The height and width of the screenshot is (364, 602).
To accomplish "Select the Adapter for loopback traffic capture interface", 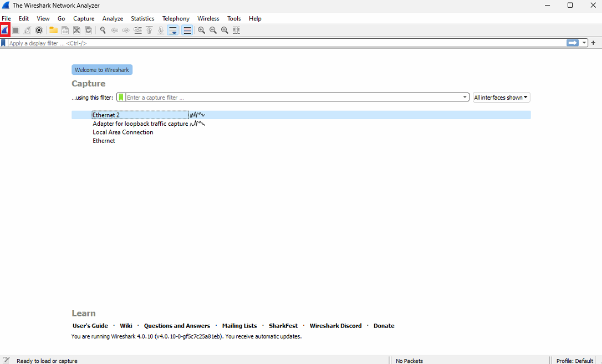I will pos(140,124).
